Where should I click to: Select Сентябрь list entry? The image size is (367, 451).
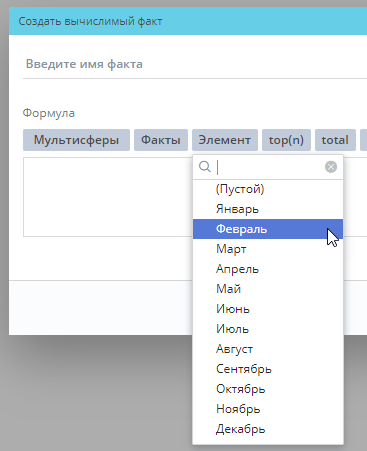tap(268, 369)
